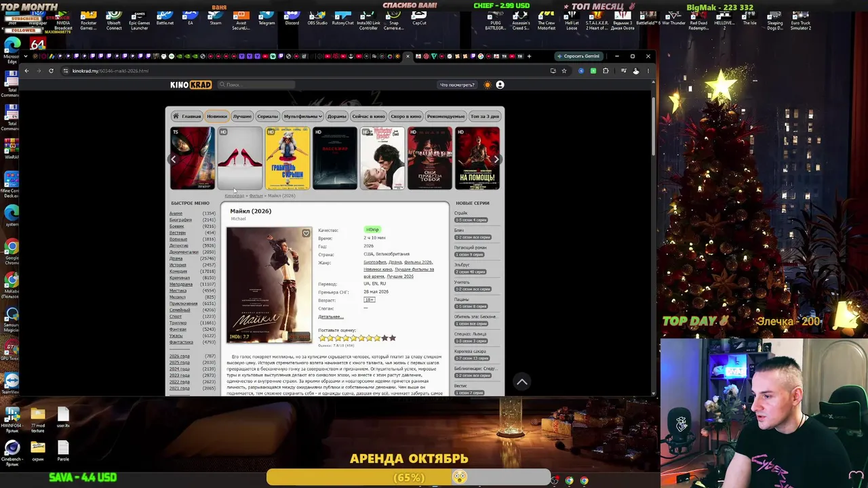The width and height of the screenshot is (868, 488).
Task: Open the KinoKrad logo homepage
Action: (x=191, y=85)
